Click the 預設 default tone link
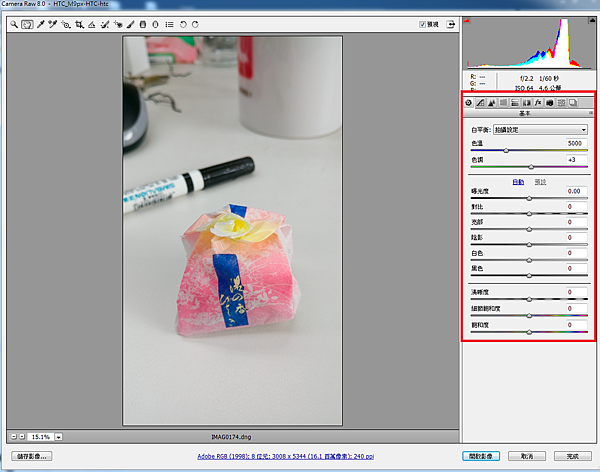 tap(540, 182)
